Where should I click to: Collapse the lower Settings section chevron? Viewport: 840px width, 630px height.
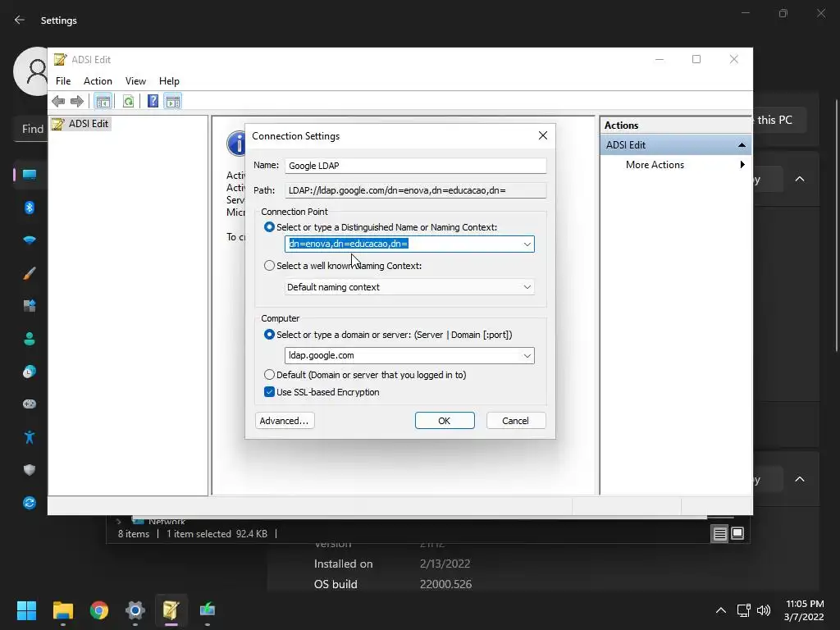tap(799, 479)
